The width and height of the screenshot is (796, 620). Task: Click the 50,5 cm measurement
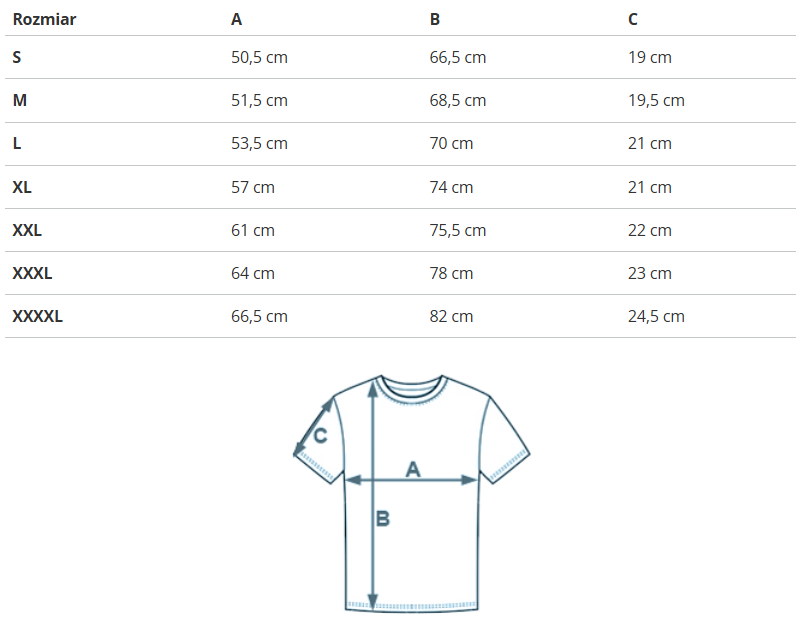click(x=259, y=58)
